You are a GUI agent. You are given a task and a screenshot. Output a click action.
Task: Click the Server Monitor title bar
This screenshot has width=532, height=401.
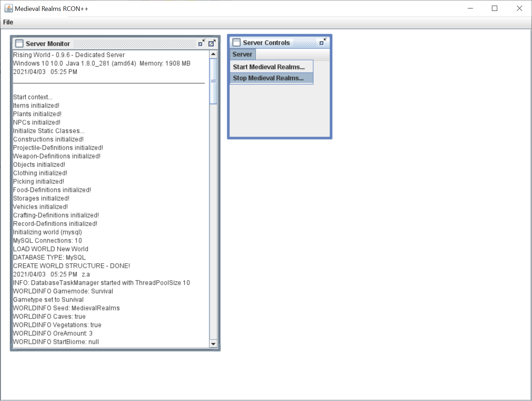click(x=134, y=44)
